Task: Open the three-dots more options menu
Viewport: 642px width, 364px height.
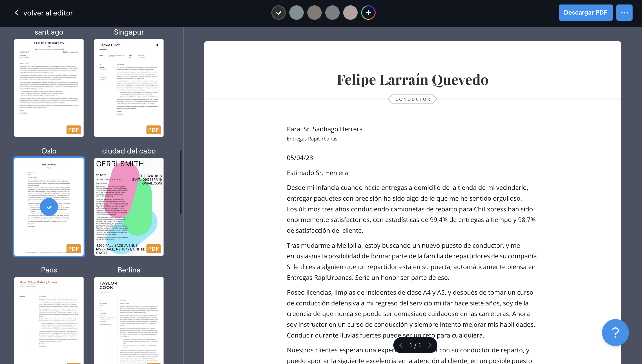Action: 624,13
